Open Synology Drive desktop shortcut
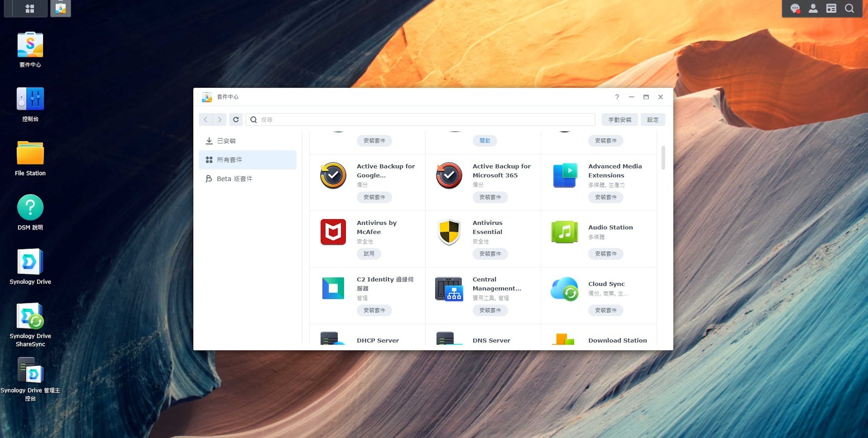Viewport: 868px width, 438px height. point(30,267)
